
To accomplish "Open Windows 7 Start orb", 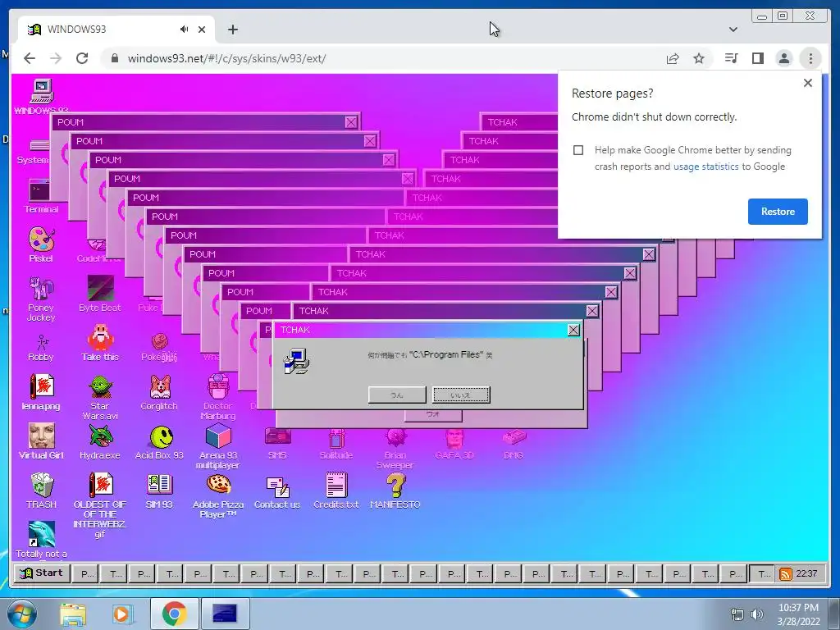I will click(21, 614).
